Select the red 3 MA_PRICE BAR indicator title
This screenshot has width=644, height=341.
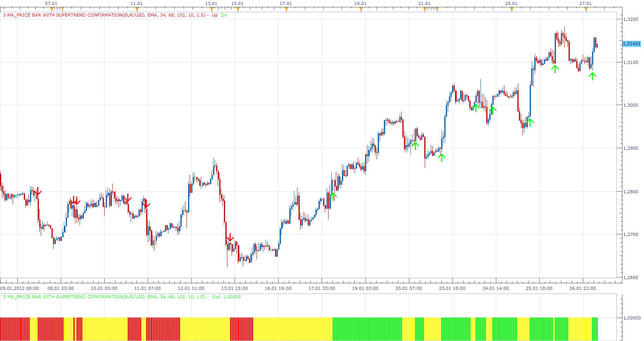pyautogui.click(x=104, y=15)
